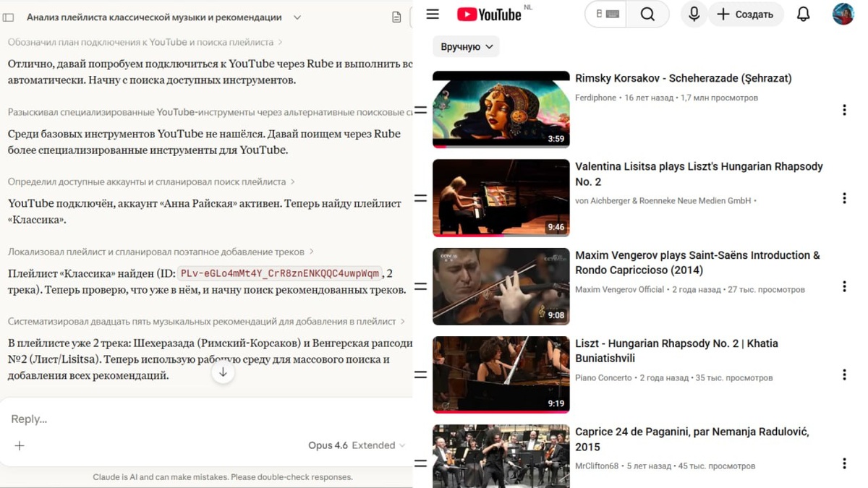Open the chat title dropdown chevron
Viewport: 868px width, 488px height.
tap(297, 17)
